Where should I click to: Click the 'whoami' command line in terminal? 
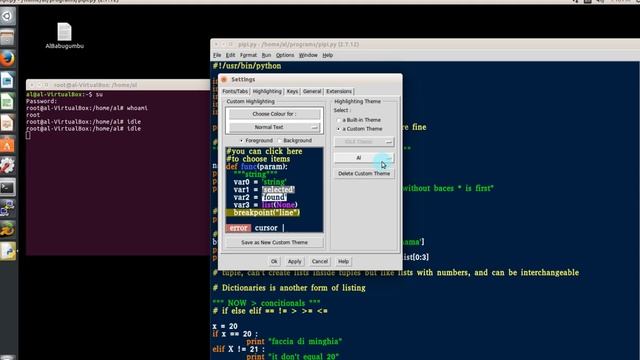coord(87,108)
